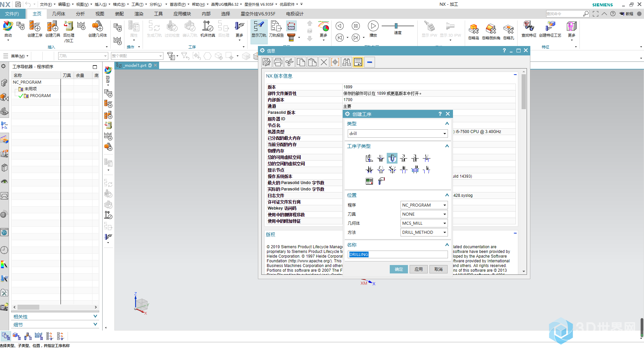Click the 播放 play button
This screenshot has width=644, height=349.
tap(373, 29)
